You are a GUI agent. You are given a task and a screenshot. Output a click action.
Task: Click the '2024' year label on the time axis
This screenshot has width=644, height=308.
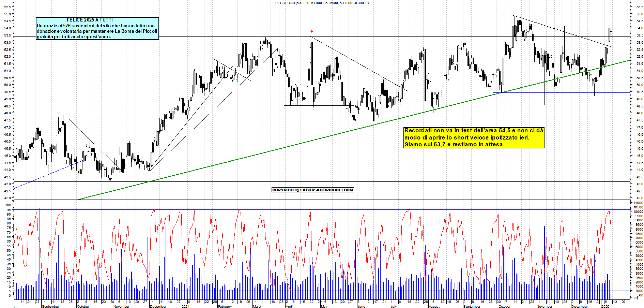[185, 306]
